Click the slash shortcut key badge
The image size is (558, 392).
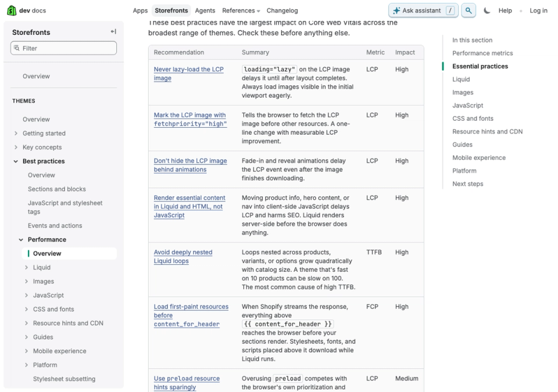[x=450, y=10]
